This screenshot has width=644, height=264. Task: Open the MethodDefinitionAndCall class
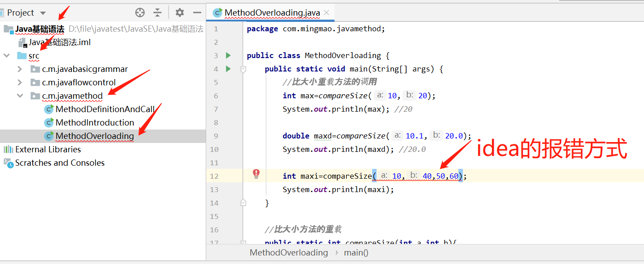pos(105,109)
